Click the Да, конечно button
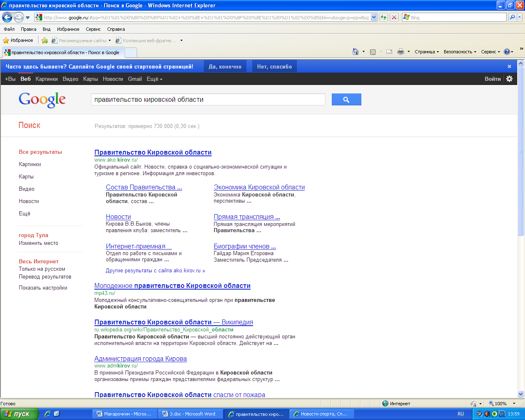Image resolution: width=525 pixels, height=420 pixels. tap(225, 66)
